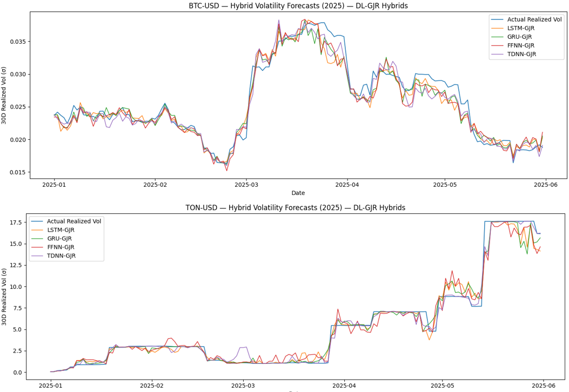This screenshot has width=569, height=392.
Task: Click the orange LSTM-GJR line swatch in BTC-USD legend
Action: pos(498,29)
